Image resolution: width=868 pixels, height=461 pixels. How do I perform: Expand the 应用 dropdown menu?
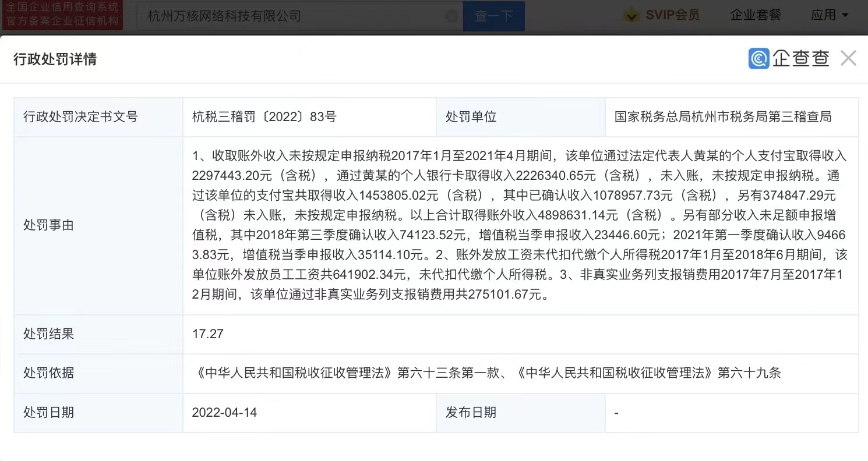[830, 15]
